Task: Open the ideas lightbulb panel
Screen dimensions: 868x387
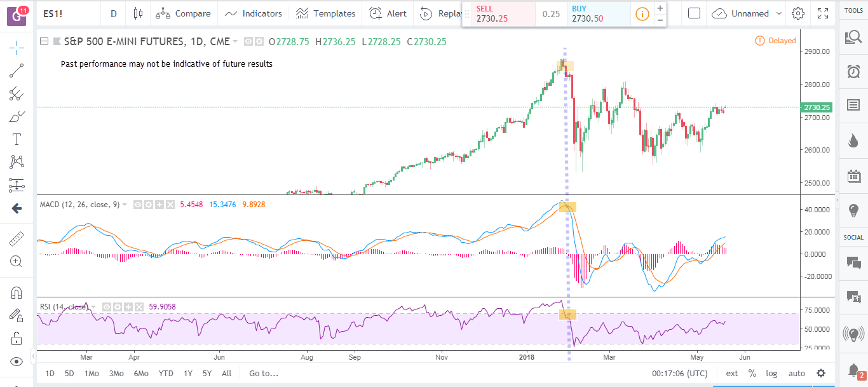Action: tap(853, 210)
